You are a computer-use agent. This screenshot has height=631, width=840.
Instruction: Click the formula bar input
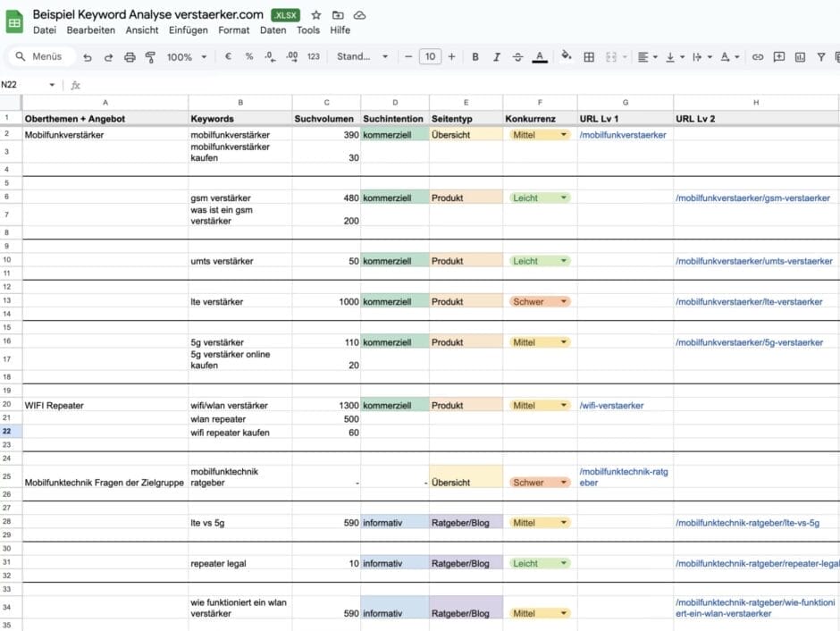tap(461, 85)
